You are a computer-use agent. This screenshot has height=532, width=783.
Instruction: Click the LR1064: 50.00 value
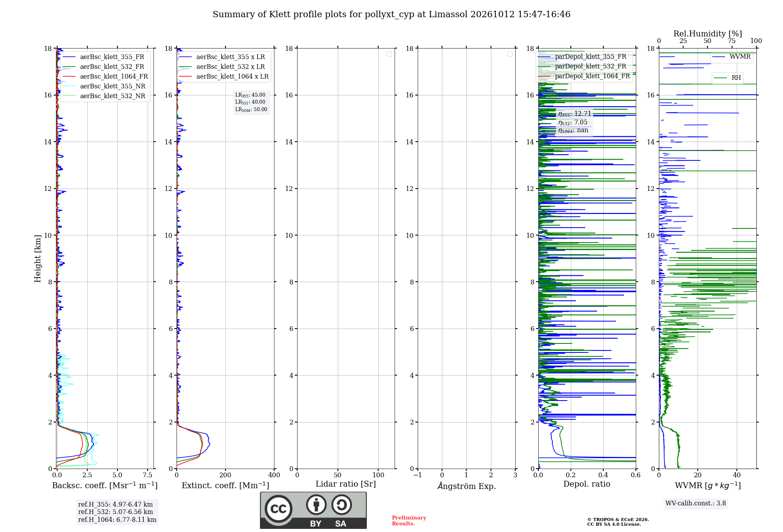click(x=251, y=110)
